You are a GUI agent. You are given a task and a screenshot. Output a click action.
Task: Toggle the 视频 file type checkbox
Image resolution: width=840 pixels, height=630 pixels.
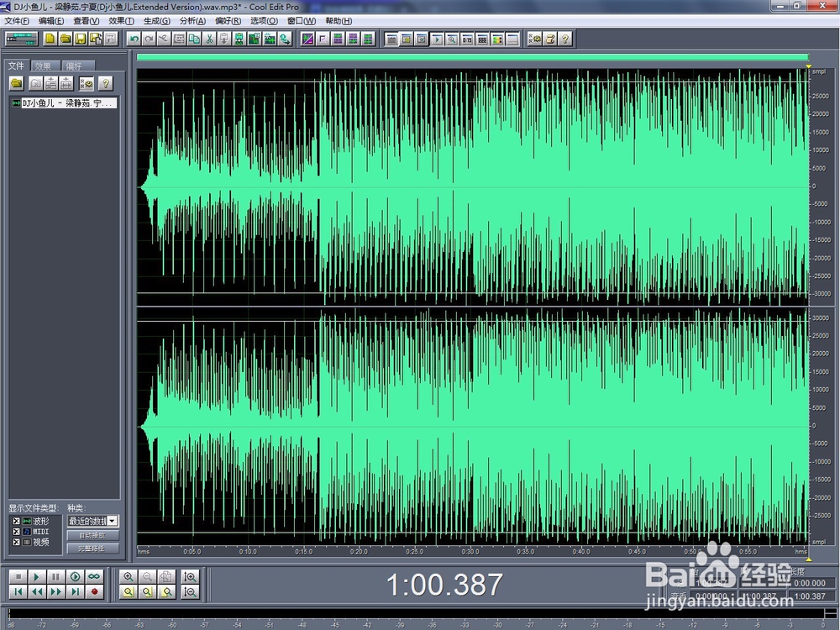16,542
